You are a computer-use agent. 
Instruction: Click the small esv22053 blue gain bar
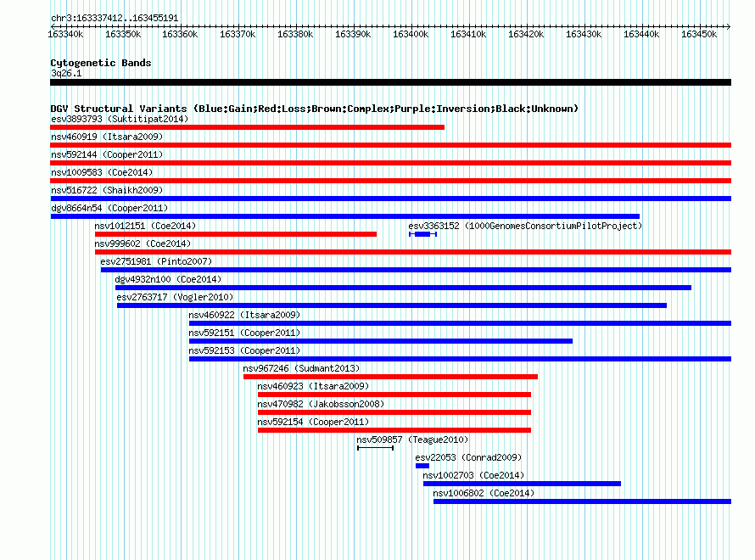point(422,466)
